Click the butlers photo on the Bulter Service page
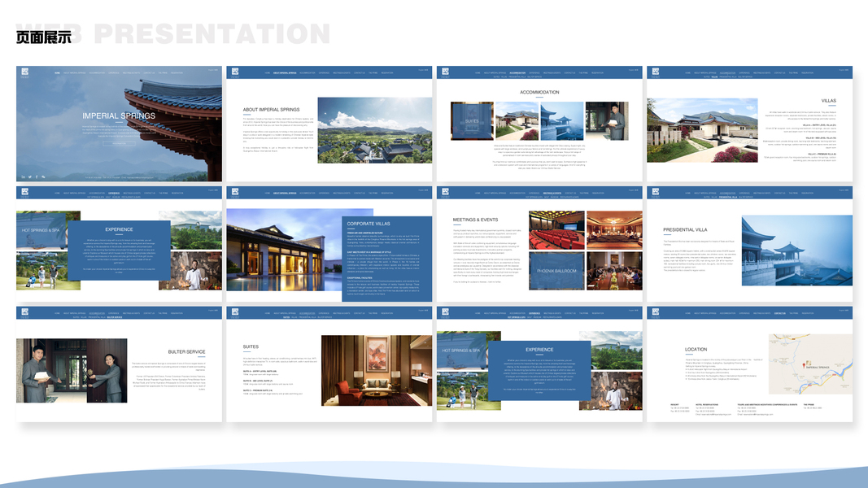The height and width of the screenshot is (488, 868). click(x=72, y=371)
